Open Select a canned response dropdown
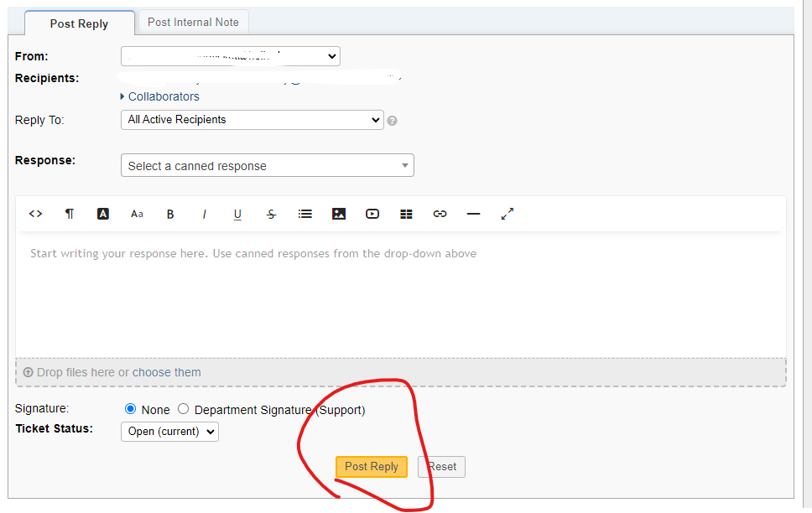 tap(267, 166)
